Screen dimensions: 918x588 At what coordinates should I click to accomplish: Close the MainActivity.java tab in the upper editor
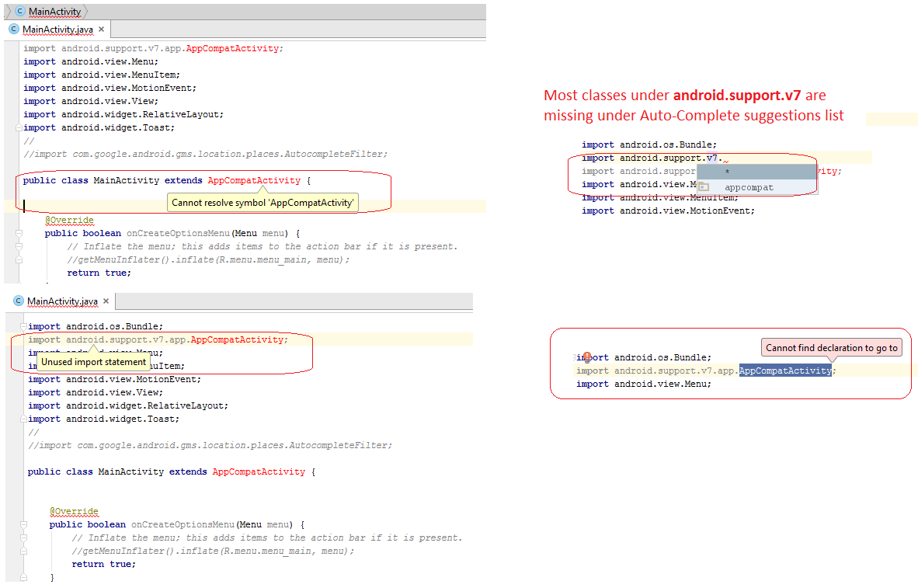(101, 29)
